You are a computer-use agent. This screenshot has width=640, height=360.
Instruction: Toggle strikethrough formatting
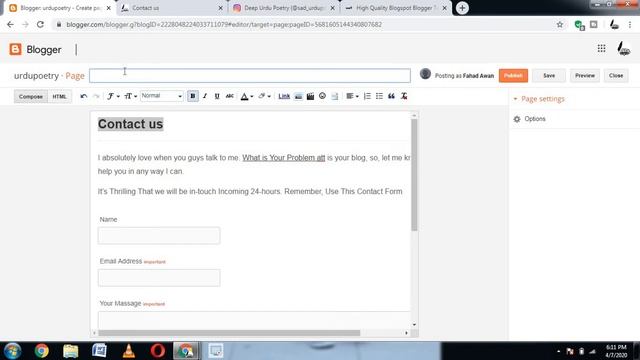pyautogui.click(x=230, y=96)
